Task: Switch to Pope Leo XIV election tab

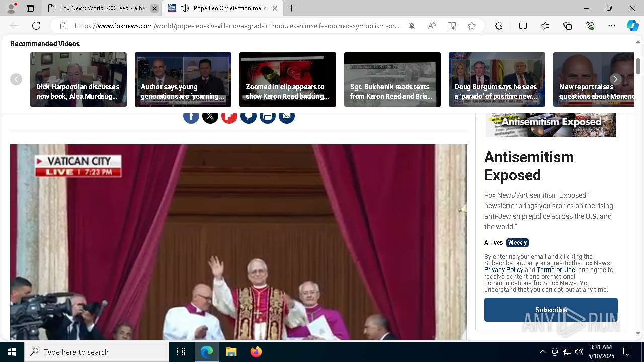Action: tap(222, 8)
